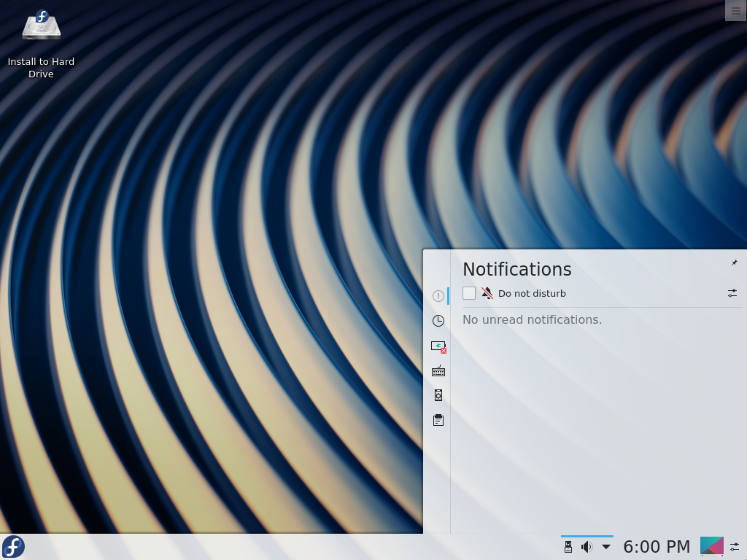747x560 pixels.
Task: Click the crossed-out bell icon
Action: (x=487, y=293)
